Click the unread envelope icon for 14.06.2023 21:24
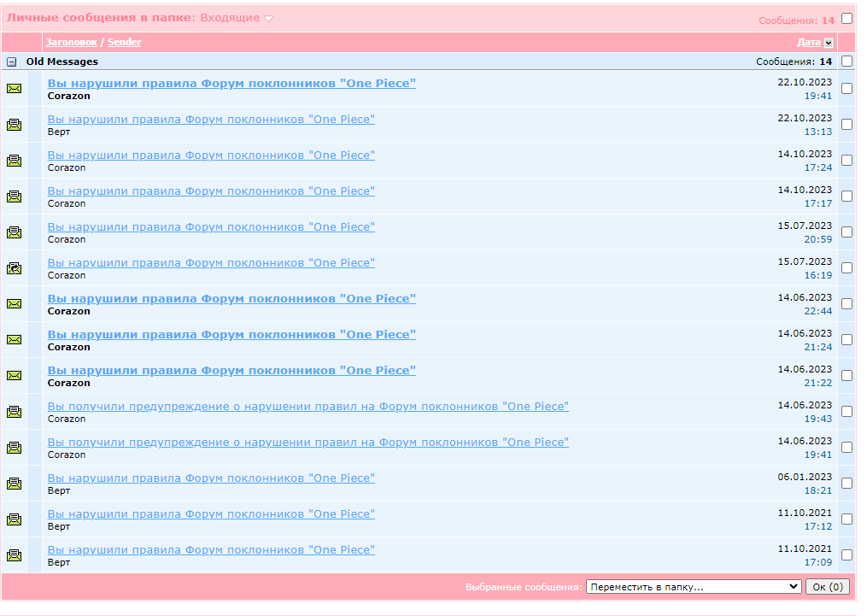The image size is (867, 616). 14,339
